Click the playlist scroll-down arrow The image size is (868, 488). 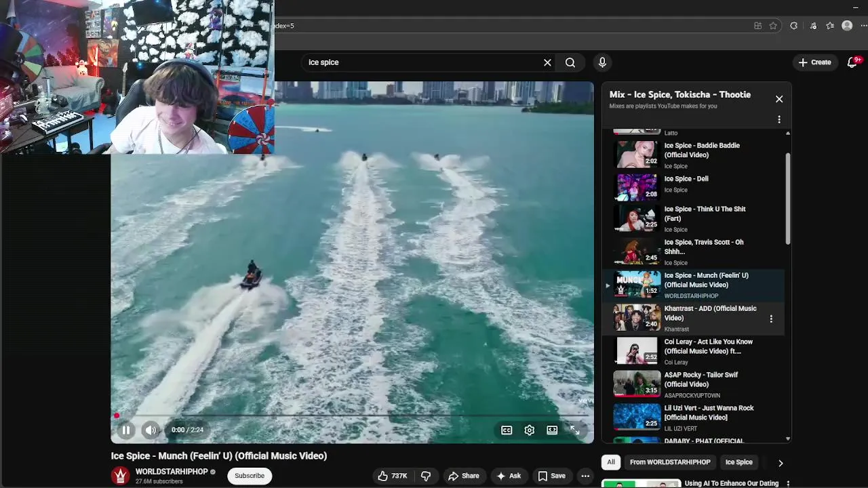click(788, 439)
